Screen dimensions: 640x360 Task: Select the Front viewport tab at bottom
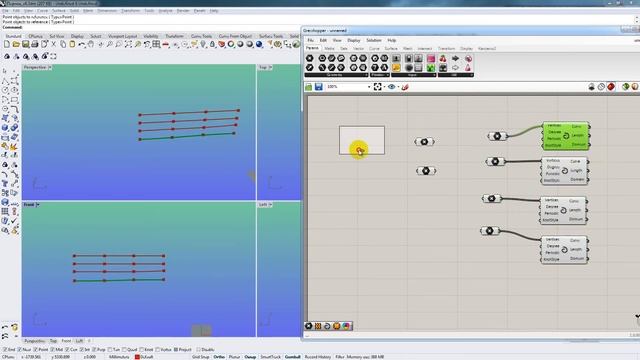coord(66,341)
